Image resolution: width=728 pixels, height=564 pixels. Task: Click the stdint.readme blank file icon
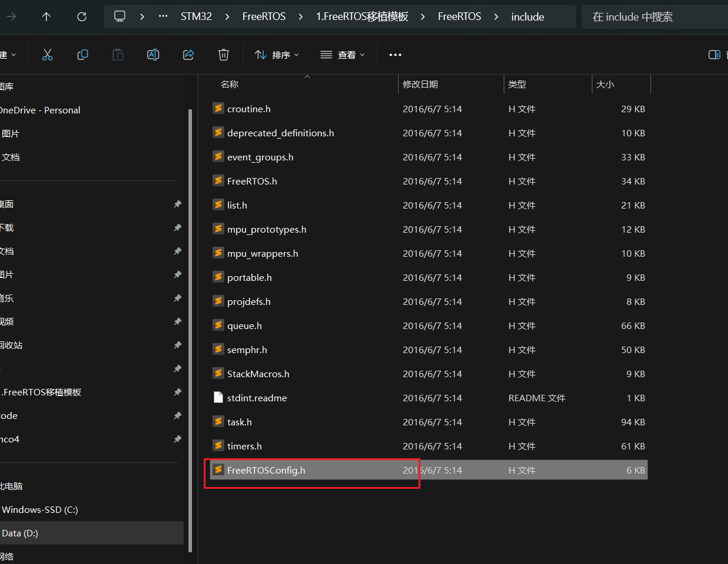tap(218, 398)
